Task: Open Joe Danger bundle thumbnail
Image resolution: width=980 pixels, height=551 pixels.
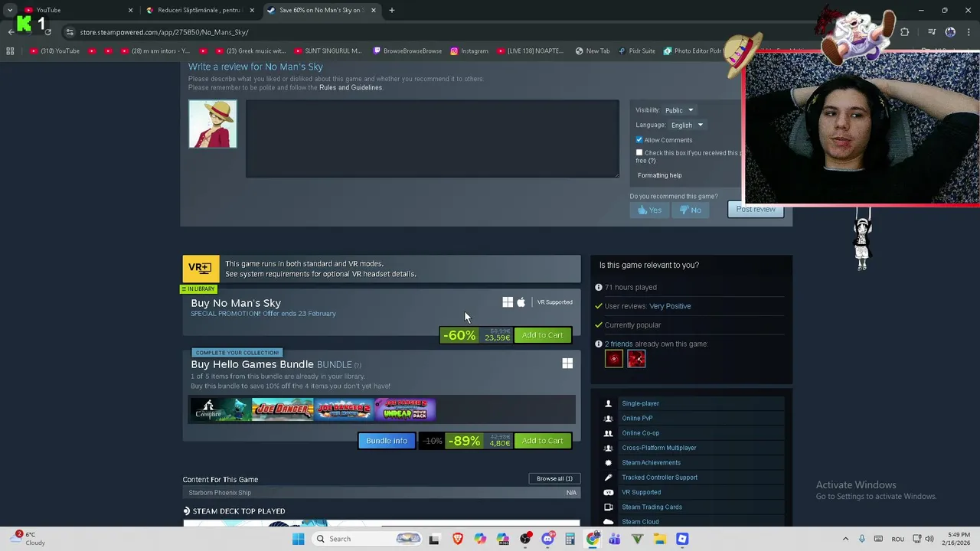Action: [x=283, y=409]
